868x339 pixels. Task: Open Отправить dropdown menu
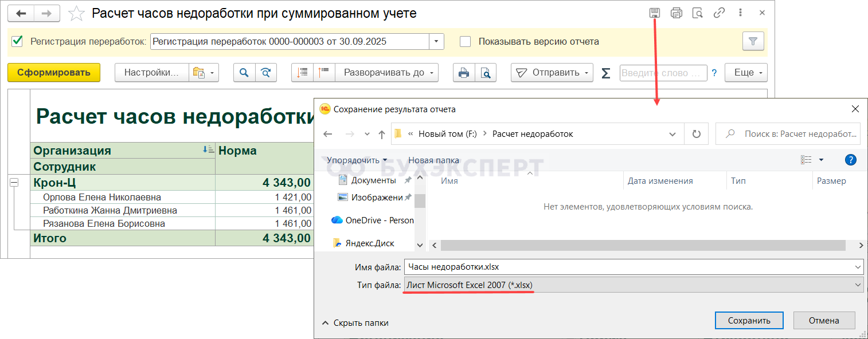coord(552,73)
